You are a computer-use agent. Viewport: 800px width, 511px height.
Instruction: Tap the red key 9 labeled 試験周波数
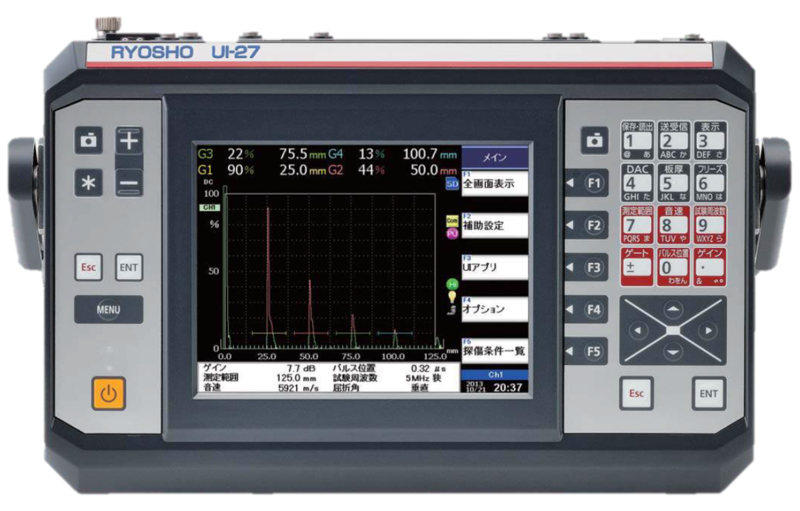coord(710,225)
